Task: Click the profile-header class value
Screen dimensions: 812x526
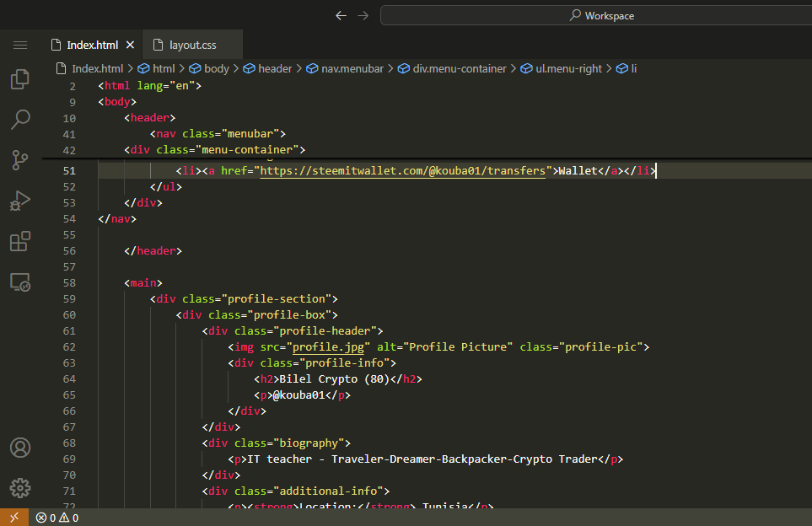Action: tap(325, 330)
